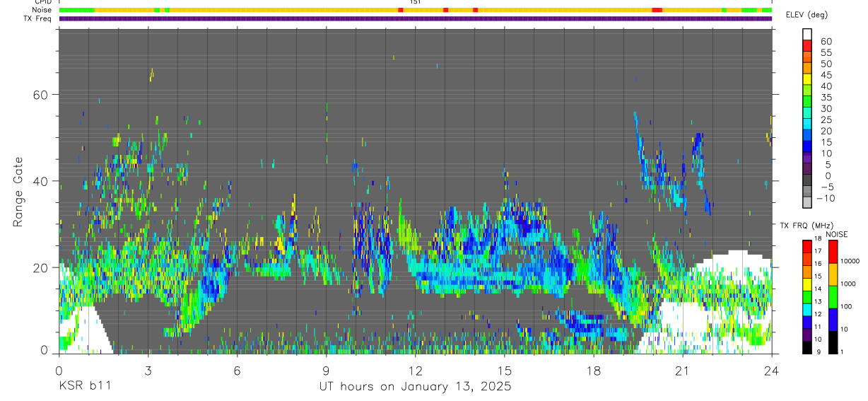Pick the white top swatch of the ELEV color bar
868x401 pixels.
[x=807, y=35]
